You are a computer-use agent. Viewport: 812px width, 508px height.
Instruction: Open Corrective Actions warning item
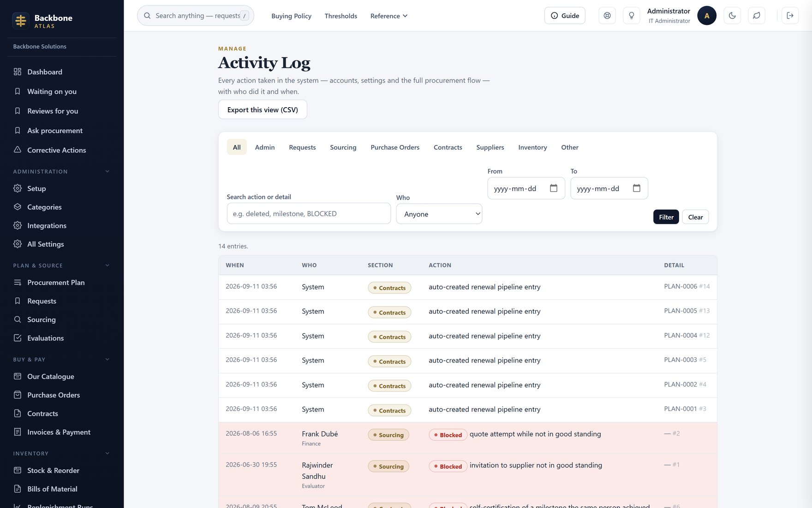[62, 150]
